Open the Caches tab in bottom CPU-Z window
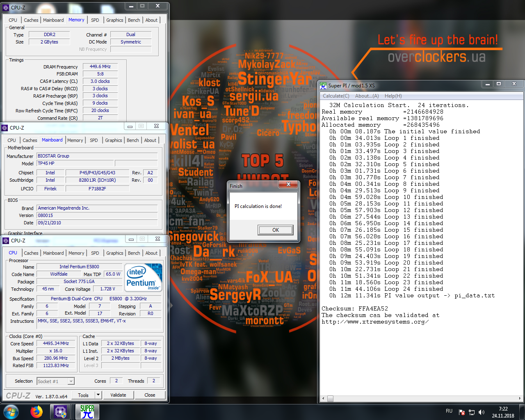The height and width of the screenshot is (420, 525). pyautogui.click(x=31, y=253)
